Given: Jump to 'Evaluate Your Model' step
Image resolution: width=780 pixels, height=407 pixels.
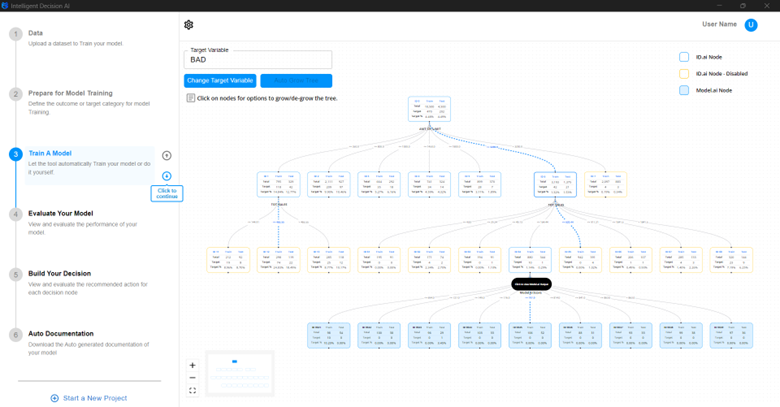Looking at the screenshot, I should pos(61,213).
